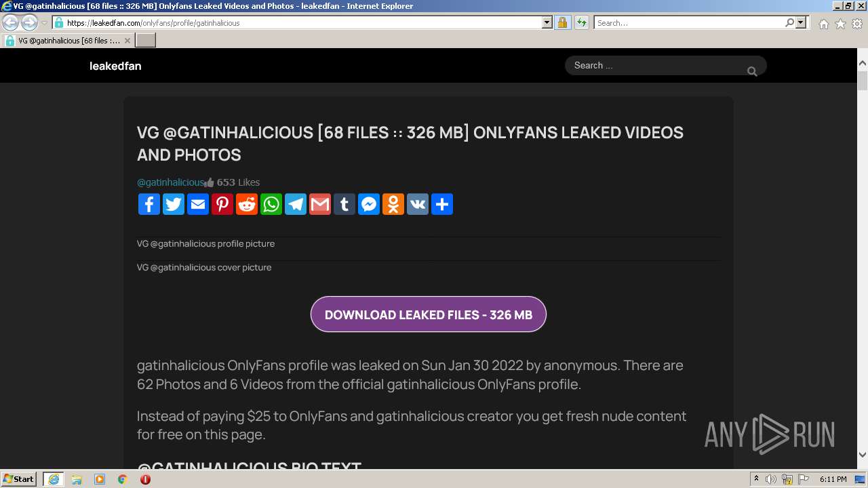Show hidden system tray icons
868x488 pixels.
pos(756,479)
